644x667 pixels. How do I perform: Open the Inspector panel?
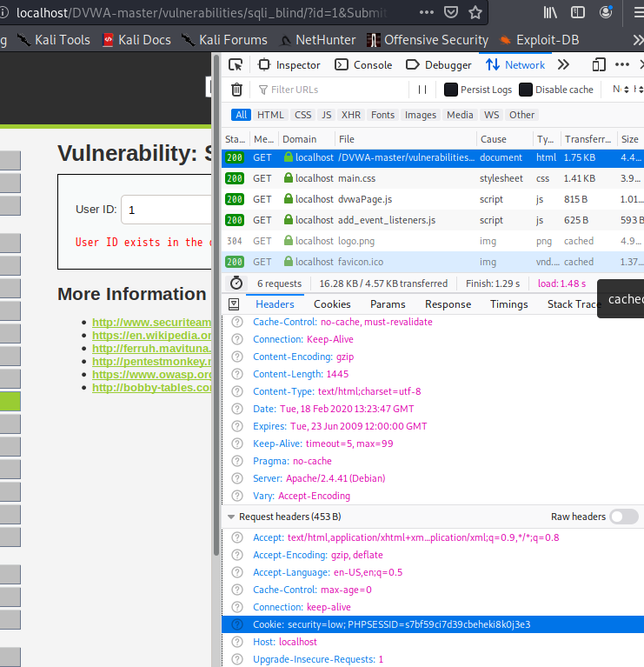click(x=289, y=65)
